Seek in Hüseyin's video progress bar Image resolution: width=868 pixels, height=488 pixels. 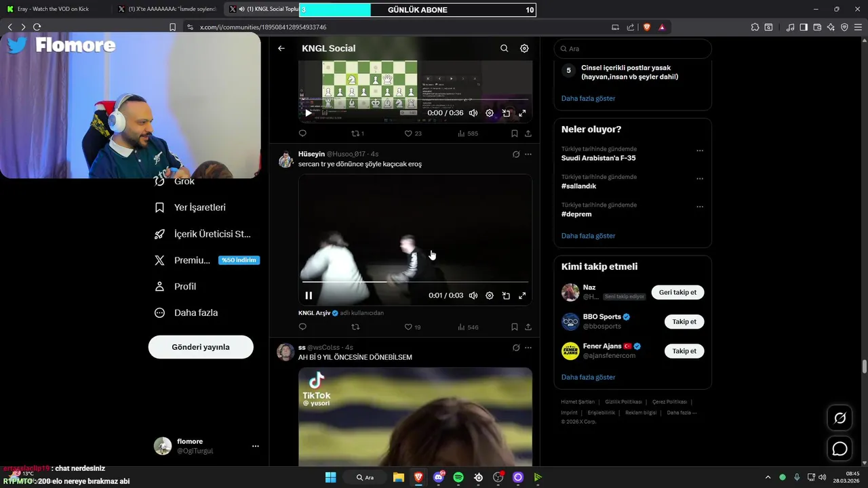(x=415, y=281)
